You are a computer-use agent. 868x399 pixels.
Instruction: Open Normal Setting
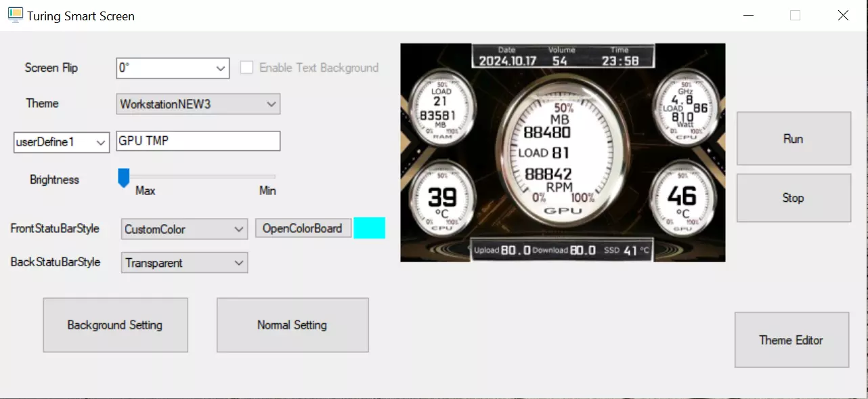pyautogui.click(x=292, y=325)
